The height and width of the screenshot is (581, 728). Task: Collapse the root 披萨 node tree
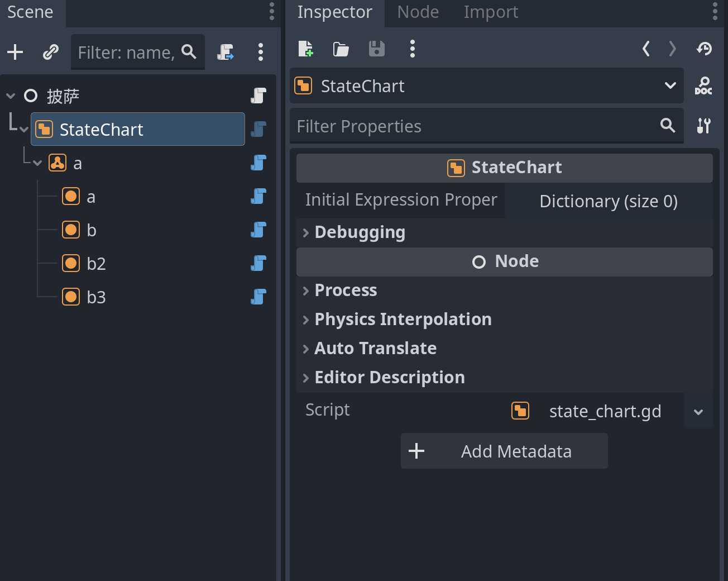(11, 96)
